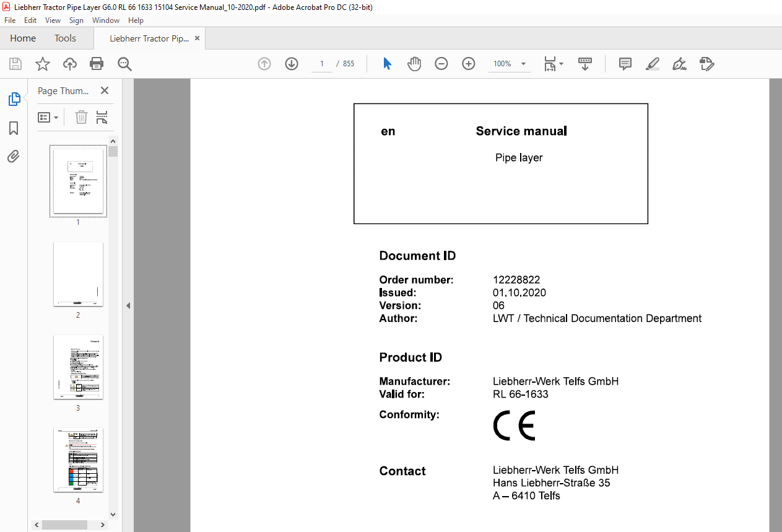Add bookmark star icon in toolbar
This screenshot has height=532, width=782.
click(43, 64)
